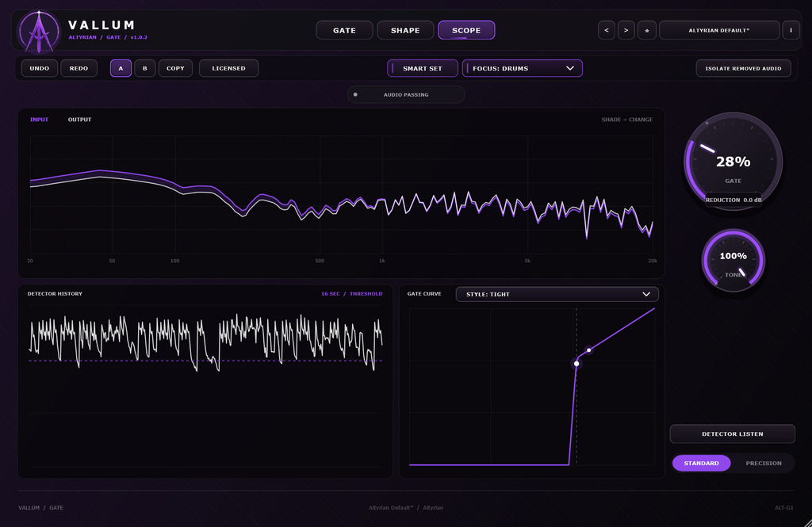
Task: Click the upper gate curve node
Action: pyautogui.click(x=589, y=350)
